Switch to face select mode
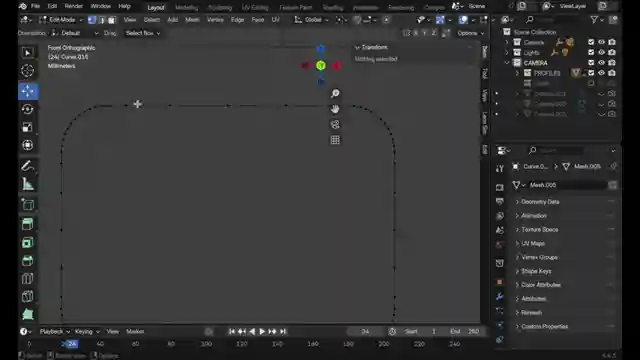The height and width of the screenshot is (360, 640). tap(111, 20)
